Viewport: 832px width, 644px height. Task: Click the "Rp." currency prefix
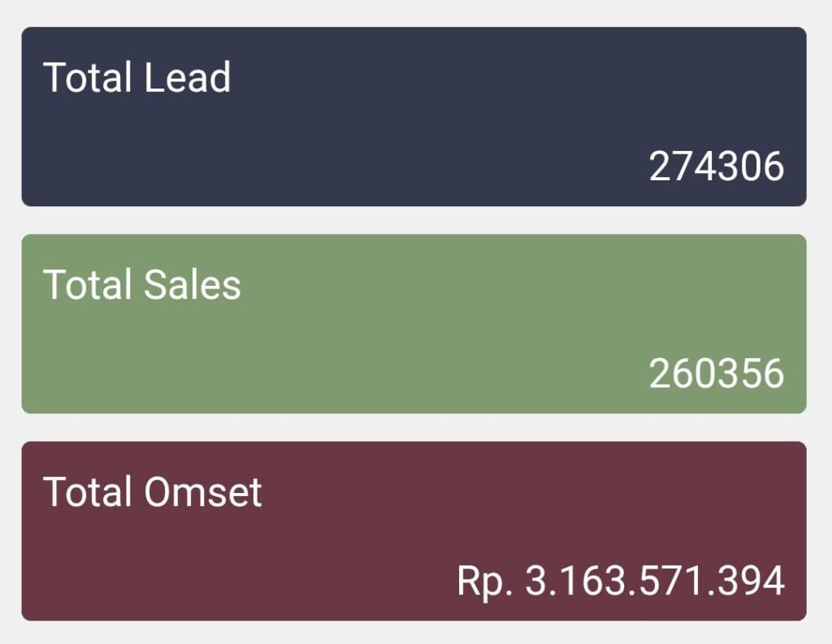484,581
